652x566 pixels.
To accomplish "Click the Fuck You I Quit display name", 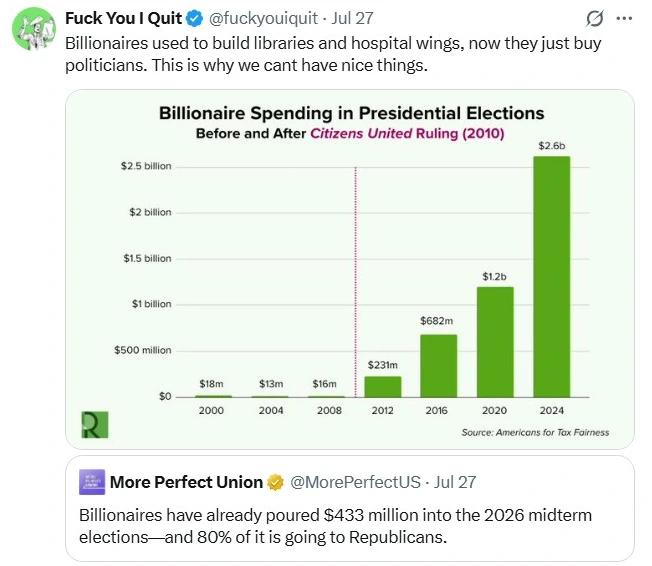I will pyautogui.click(x=123, y=18).
